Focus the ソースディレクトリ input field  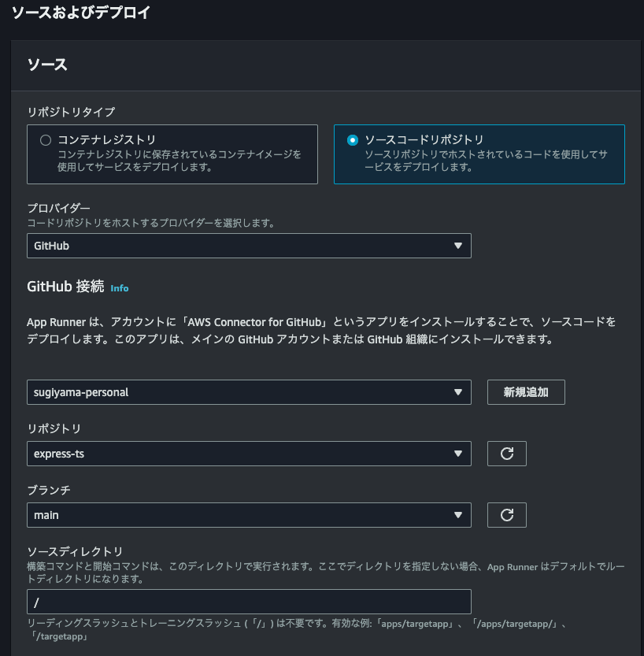249,602
